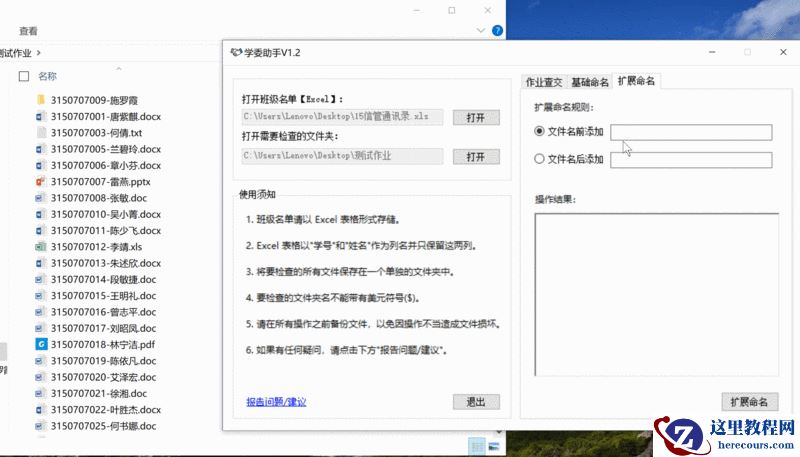
Task: Select the 3150707025-何书娜.doc icon
Action: pos(41,426)
